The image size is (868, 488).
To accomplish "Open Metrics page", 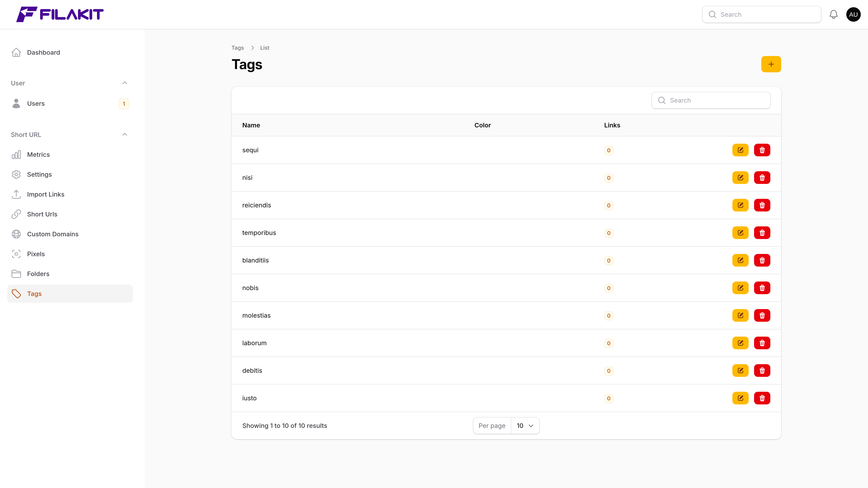I will tap(70, 155).
